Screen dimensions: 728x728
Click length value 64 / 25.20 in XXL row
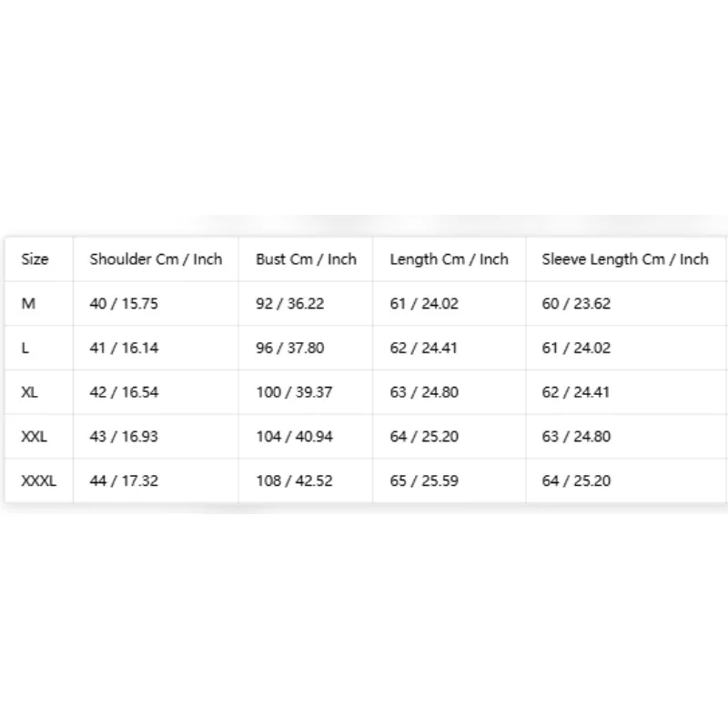click(424, 437)
